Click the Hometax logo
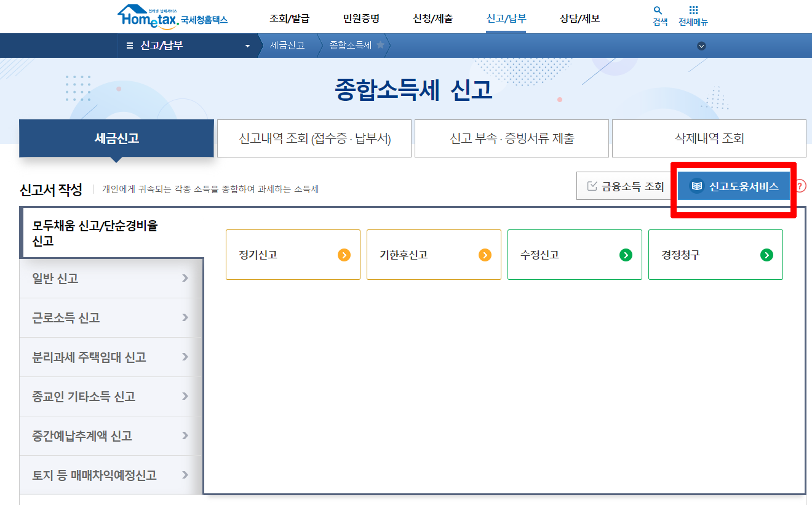Image resolution: width=812 pixels, height=505 pixels. tap(172, 16)
